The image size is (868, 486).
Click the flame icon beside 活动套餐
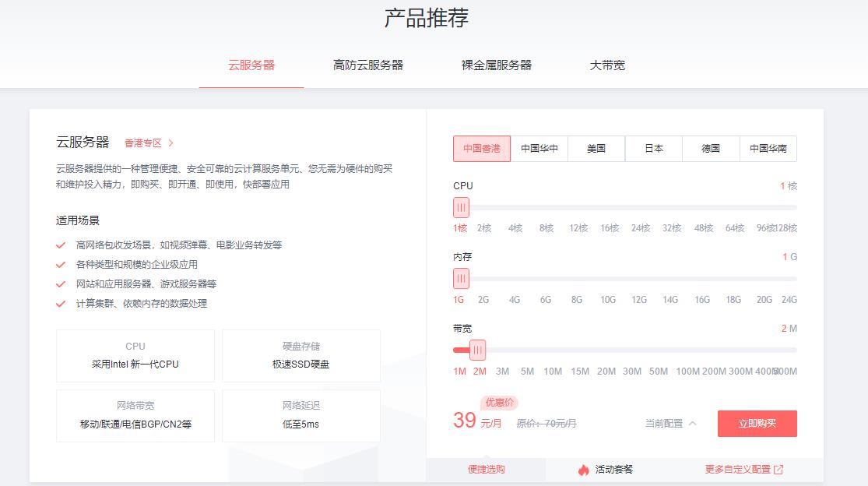click(583, 470)
